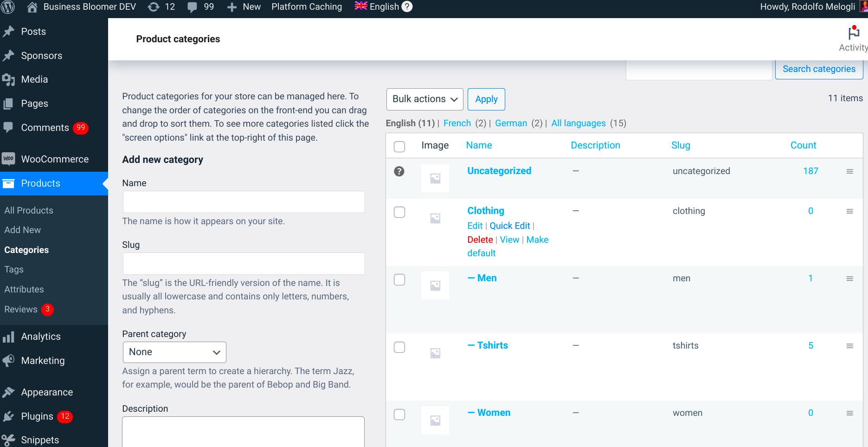Filter categories by German language
868x447 pixels.
point(511,123)
